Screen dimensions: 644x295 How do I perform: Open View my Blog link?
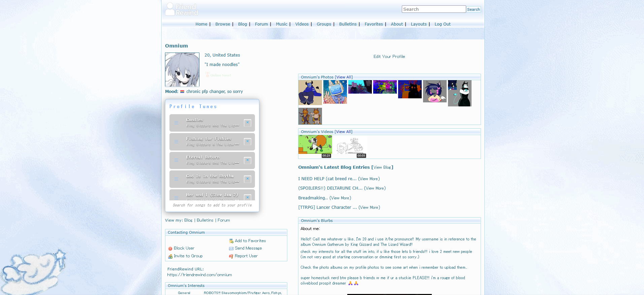(188, 220)
